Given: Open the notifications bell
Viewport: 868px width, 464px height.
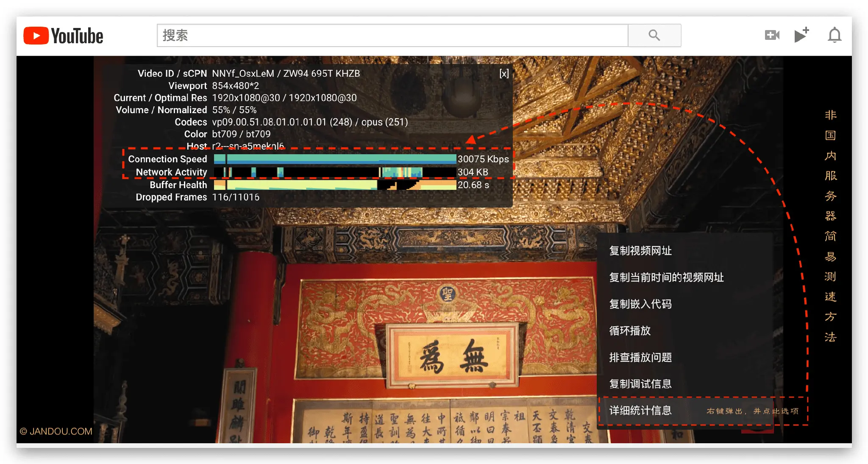Looking at the screenshot, I should pos(833,35).
